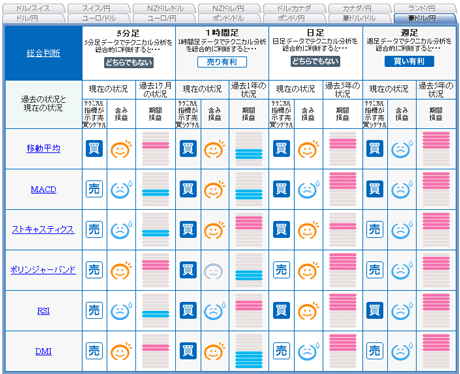Open the 豪ドル/ドル tab
Viewport: 460px width, 374px height.
click(359, 18)
